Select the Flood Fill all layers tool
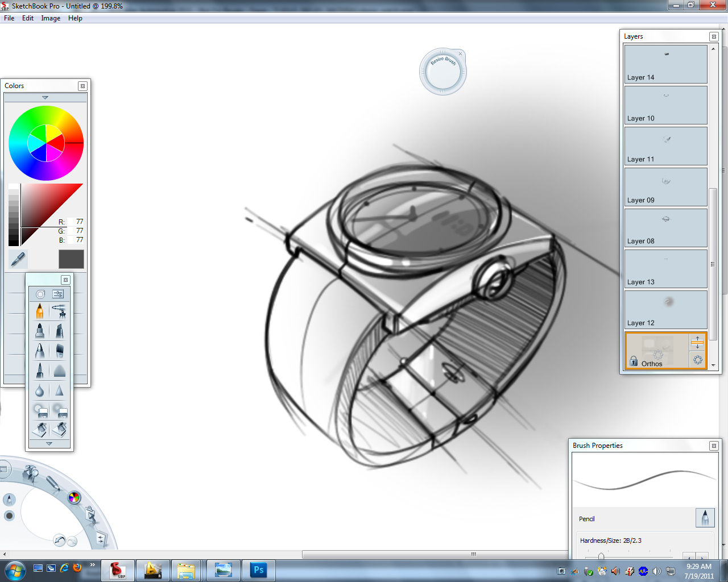The image size is (728, 582). [59, 429]
